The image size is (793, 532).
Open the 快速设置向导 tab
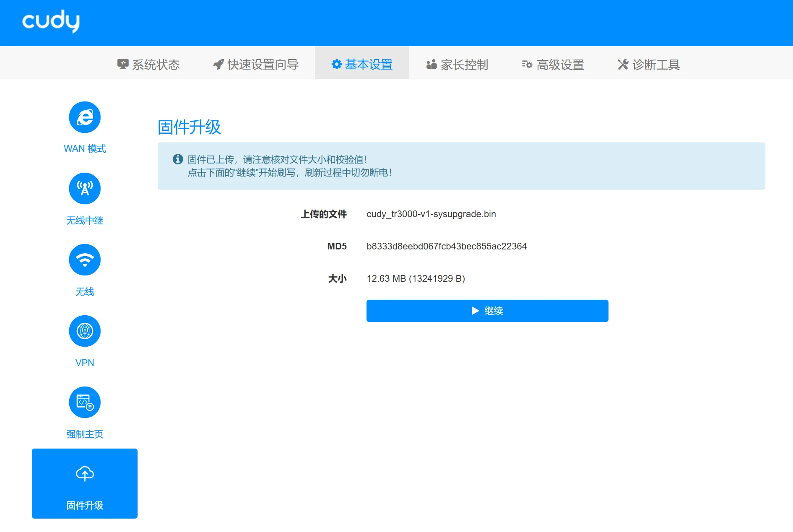[x=256, y=65]
